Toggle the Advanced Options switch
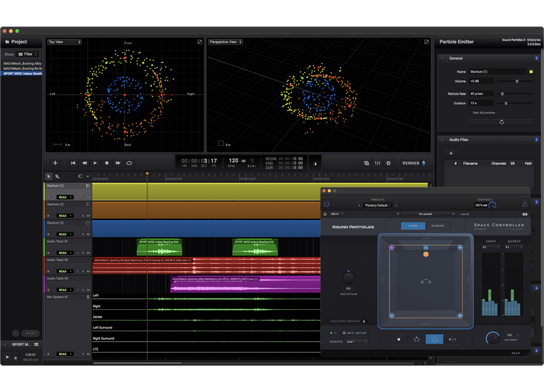Viewport: 544px width, 392px height. 364,321
